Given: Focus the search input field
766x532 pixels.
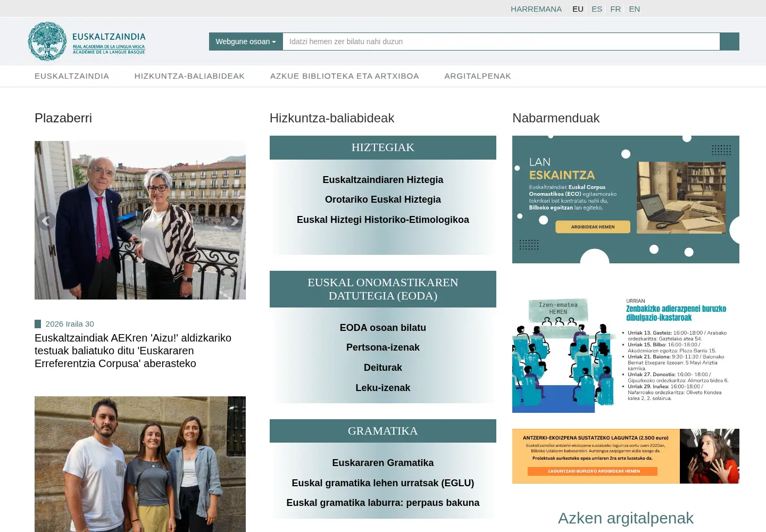Looking at the screenshot, I should click(501, 41).
